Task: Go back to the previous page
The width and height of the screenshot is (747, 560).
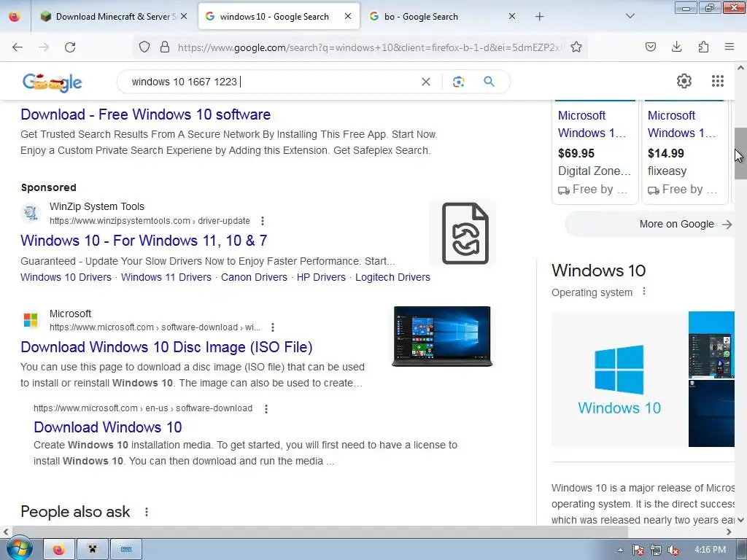Action: tap(18, 47)
